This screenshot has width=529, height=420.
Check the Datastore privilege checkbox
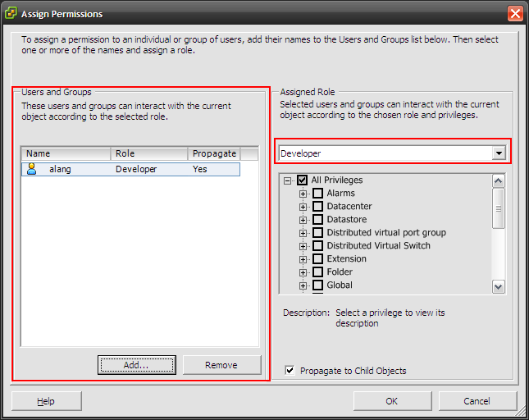pyautogui.click(x=317, y=219)
